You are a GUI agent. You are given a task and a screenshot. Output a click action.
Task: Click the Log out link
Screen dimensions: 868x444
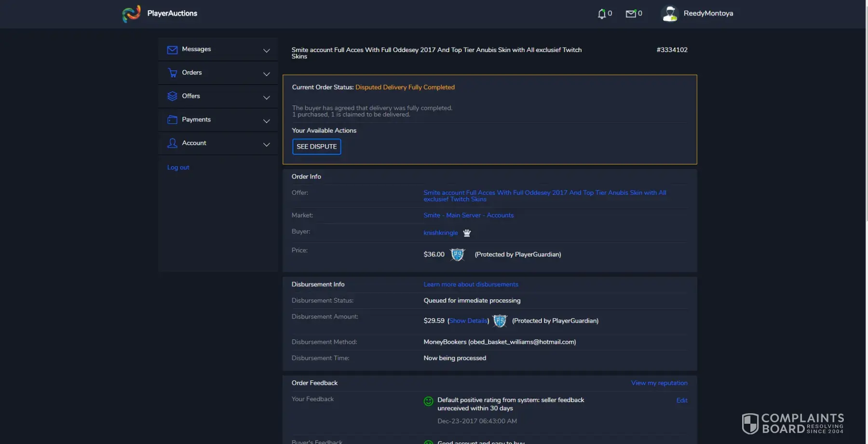click(178, 168)
